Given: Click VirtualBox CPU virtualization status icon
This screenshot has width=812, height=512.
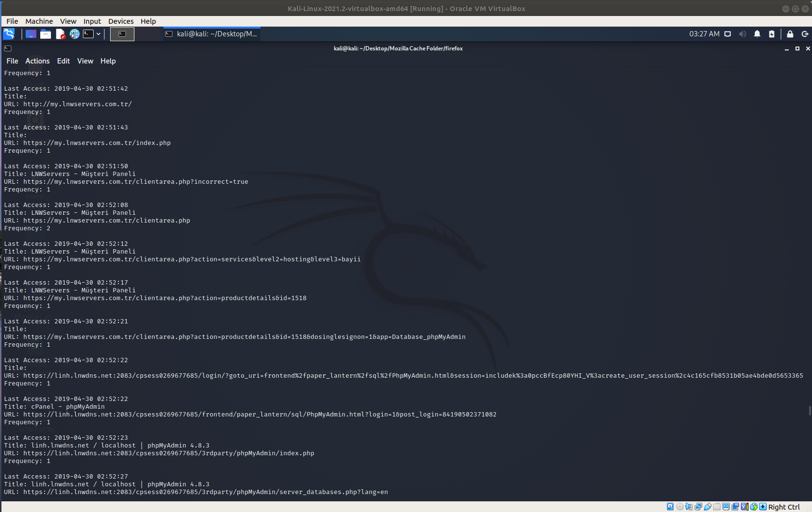Looking at the screenshot, I should [x=745, y=507].
